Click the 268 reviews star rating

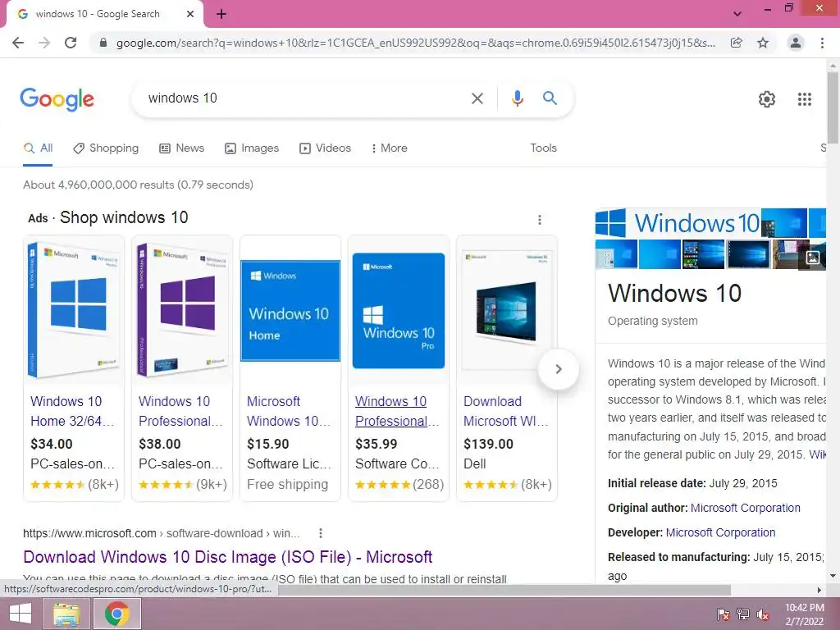click(x=399, y=485)
